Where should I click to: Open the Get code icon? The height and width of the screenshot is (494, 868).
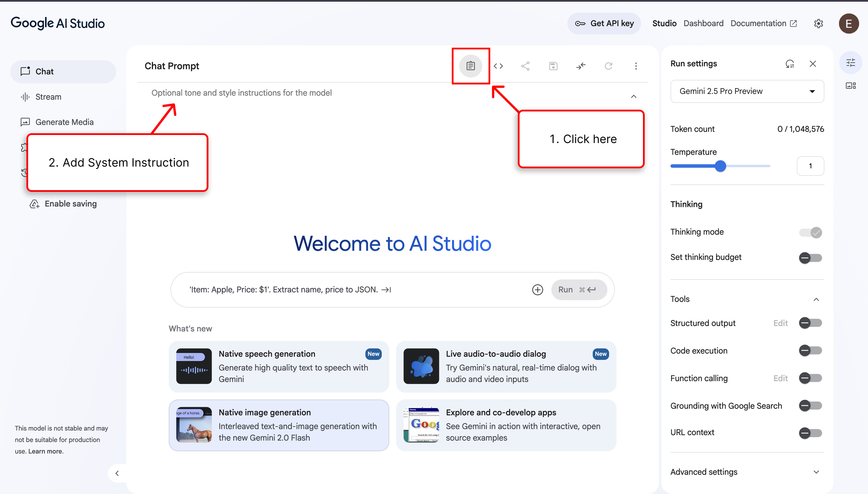[x=498, y=66]
